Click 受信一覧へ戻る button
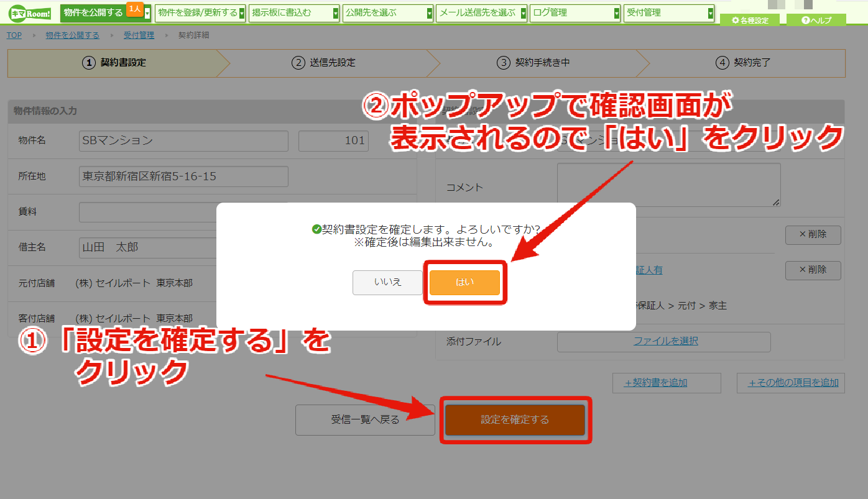The height and width of the screenshot is (499, 868). 365,420
